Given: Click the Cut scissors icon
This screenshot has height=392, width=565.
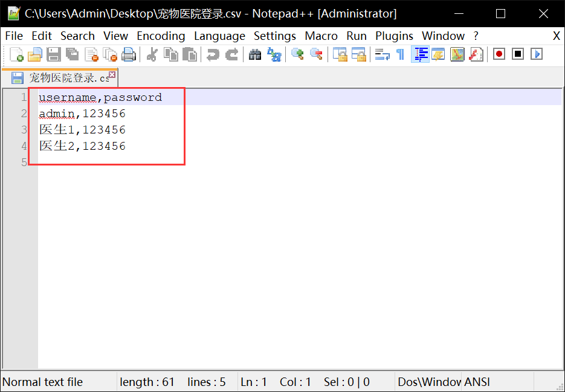Looking at the screenshot, I should pyautogui.click(x=152, y=54).
